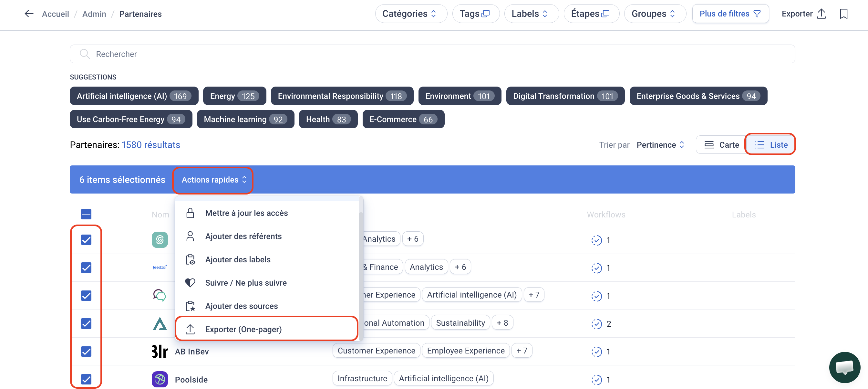The height and width of the screenshot is (389, 868).
Task: Uncheck the first row checkbox
Action: click(86, 240)
